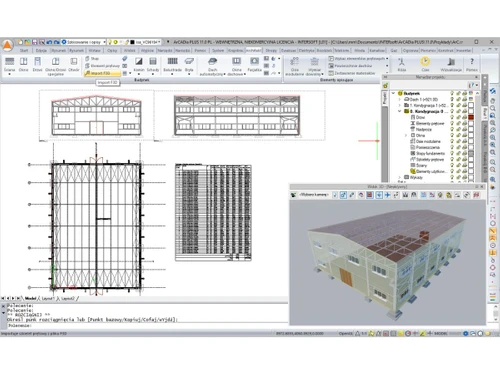The height and width of the screenshot is (375, 500).
Task: Click Zestawienie materiałów button
Action: tap(352, 73)
